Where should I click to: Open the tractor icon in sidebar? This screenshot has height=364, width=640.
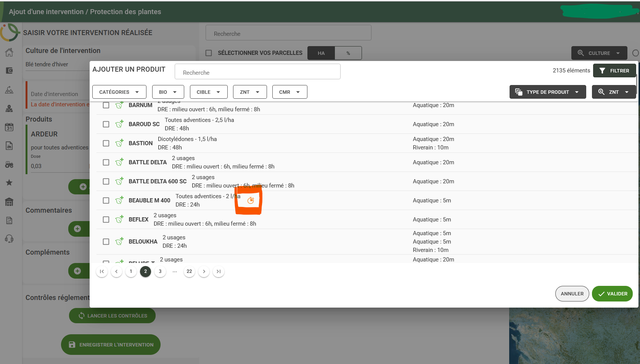click(9, 165)
